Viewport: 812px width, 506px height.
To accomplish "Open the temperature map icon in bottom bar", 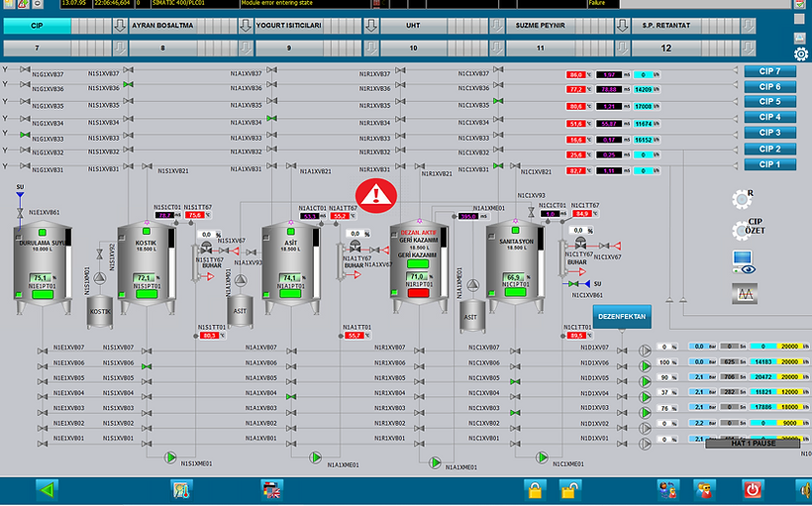I will [x=182, y=489].
